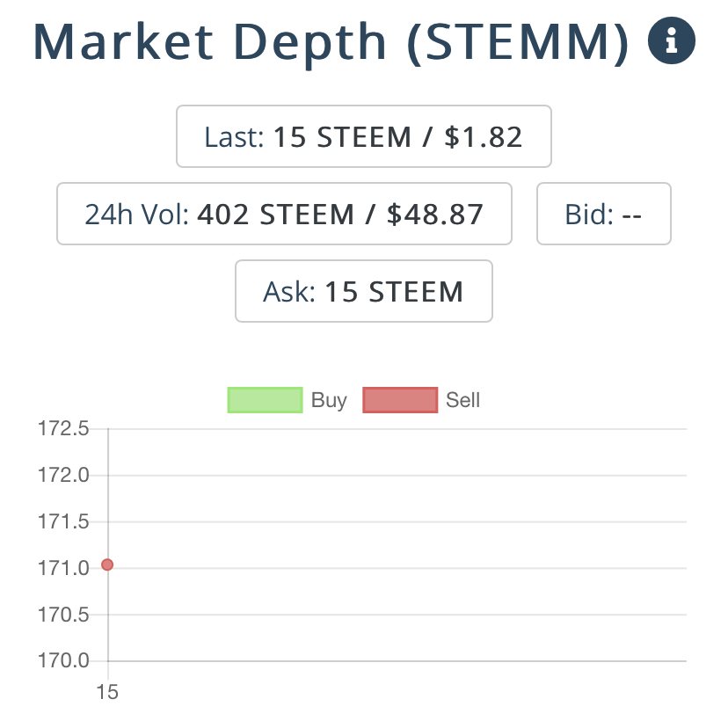
Task: Select the $48.87 volume value
Action: point(435,214)
